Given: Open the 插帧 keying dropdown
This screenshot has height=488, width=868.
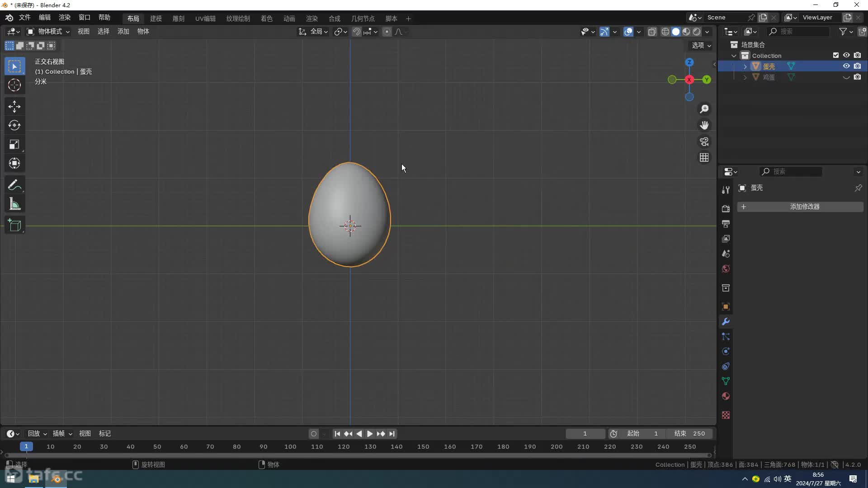Looking at the screenshot, I should (62, 434).
